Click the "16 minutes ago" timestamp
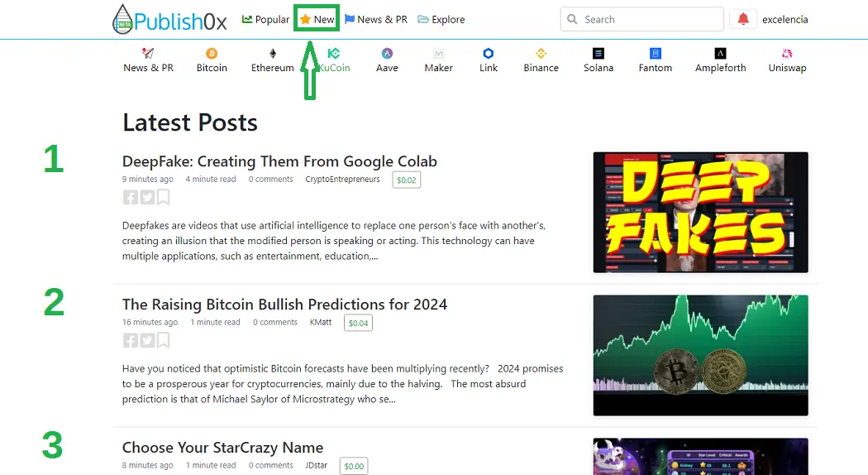 (x=150, y=322)
